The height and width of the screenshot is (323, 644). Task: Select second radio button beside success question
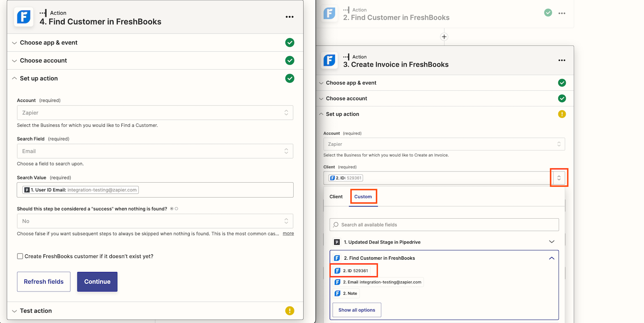click(176, 209)
